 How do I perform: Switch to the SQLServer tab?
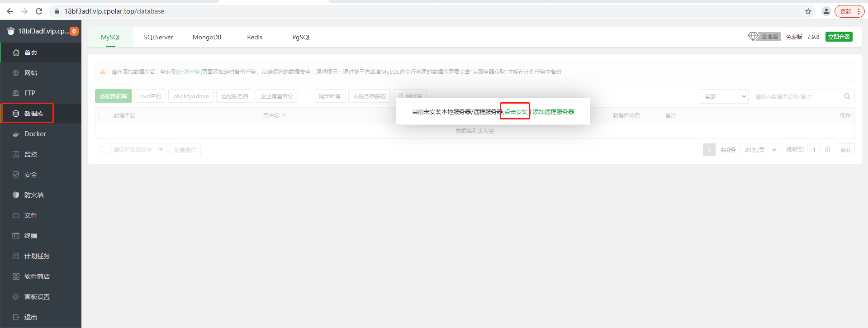pos(158,37)
